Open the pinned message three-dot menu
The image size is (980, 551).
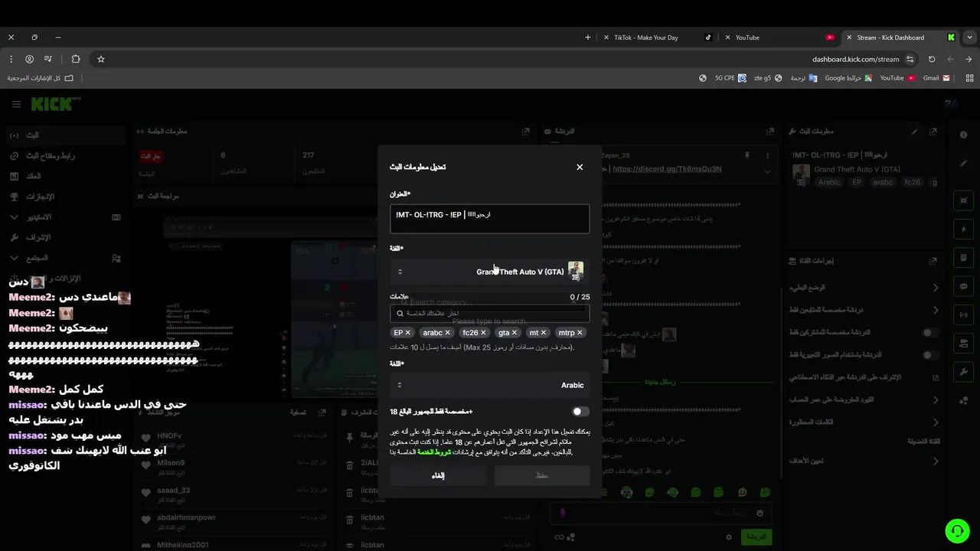coord(766,155)
